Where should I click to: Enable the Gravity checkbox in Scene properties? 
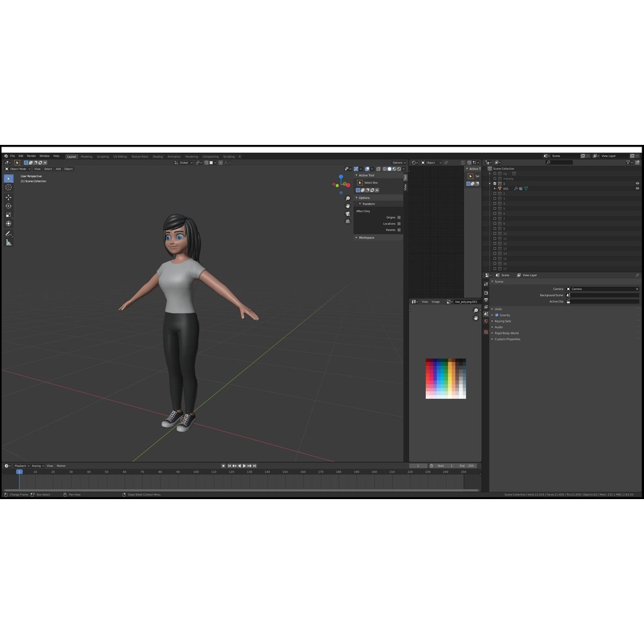coord(497,315)
